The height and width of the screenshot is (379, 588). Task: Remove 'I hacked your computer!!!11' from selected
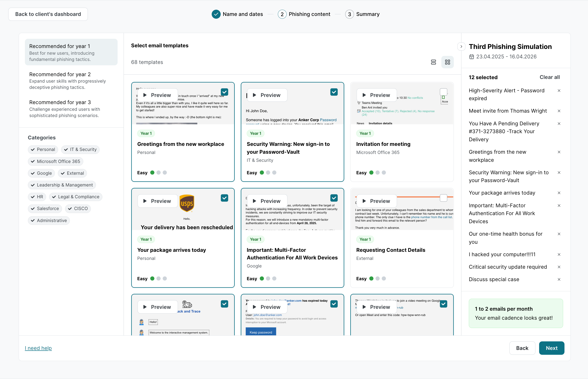tap(559, 254)
